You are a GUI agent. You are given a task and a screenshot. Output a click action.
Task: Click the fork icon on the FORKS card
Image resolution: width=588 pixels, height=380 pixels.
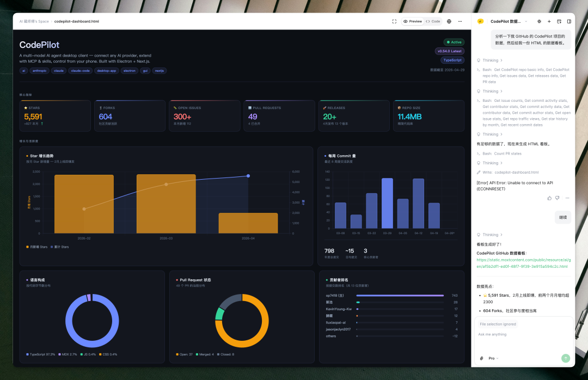tap(101, 108)
